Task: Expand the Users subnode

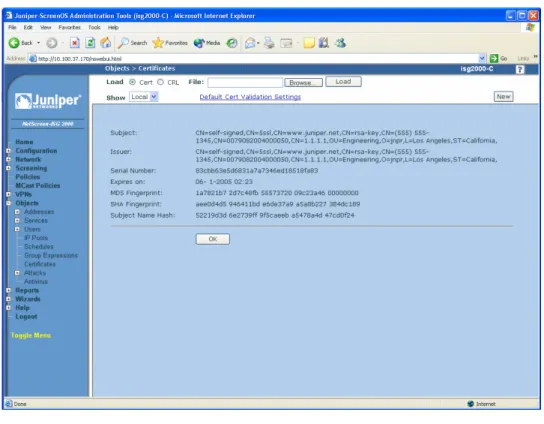Action: click(x=17, y=229)
